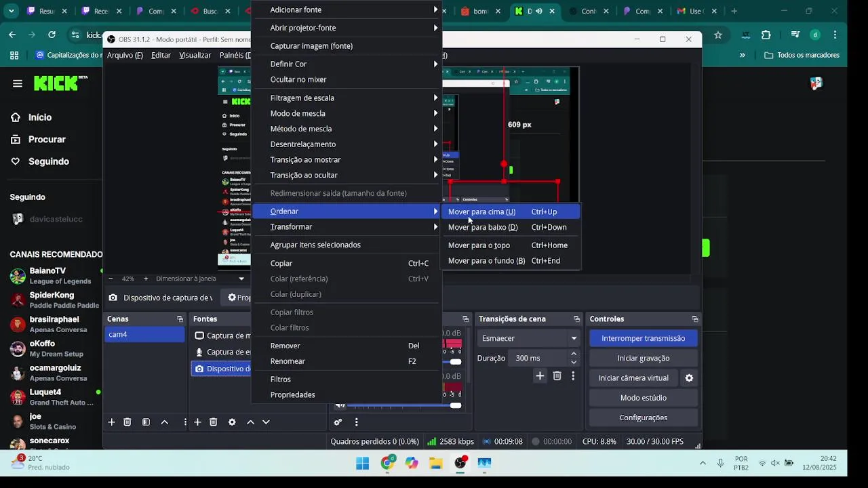Open the Esmaecer transition dropdown
This screenshot has width=868, height=488.
(x=530, y=338)
